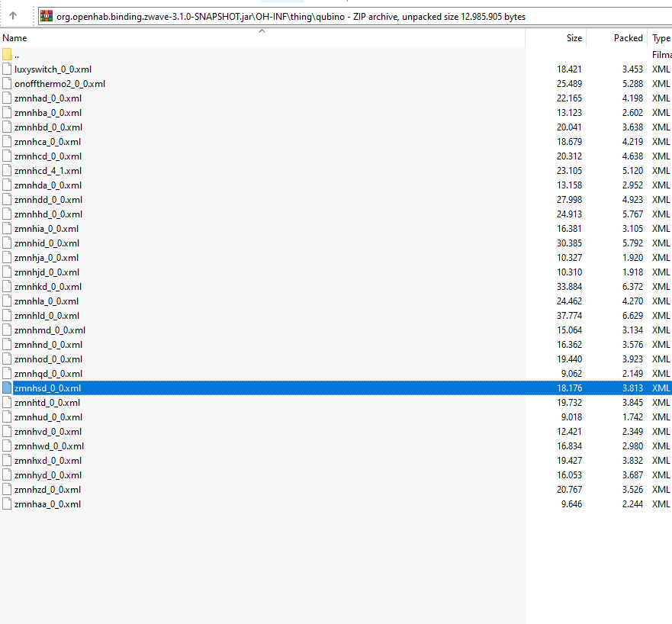Click file icon of zmnhca_0_0.xml

tap(7, 141)
